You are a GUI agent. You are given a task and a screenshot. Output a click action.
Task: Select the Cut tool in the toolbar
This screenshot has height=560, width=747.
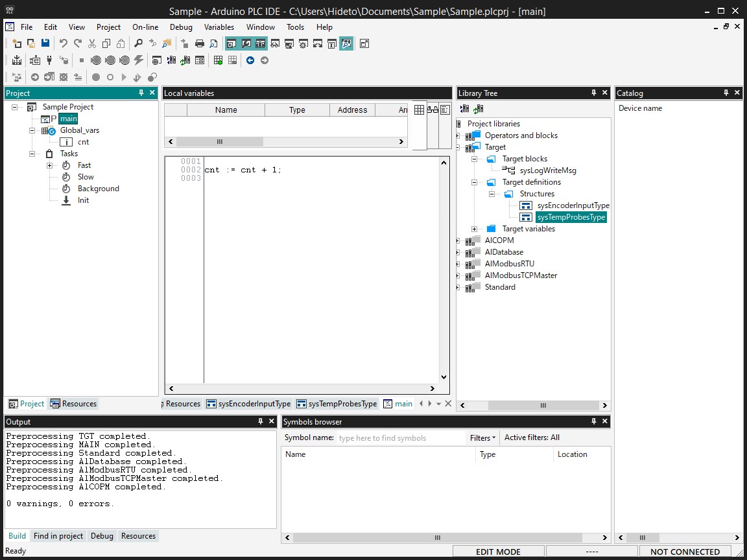click(x=91, y=43)
